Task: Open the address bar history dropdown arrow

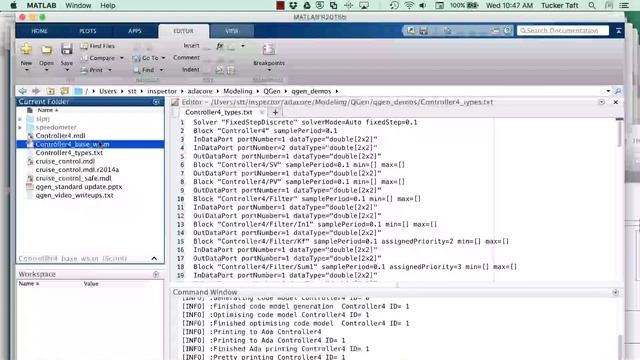Action: 608,91
